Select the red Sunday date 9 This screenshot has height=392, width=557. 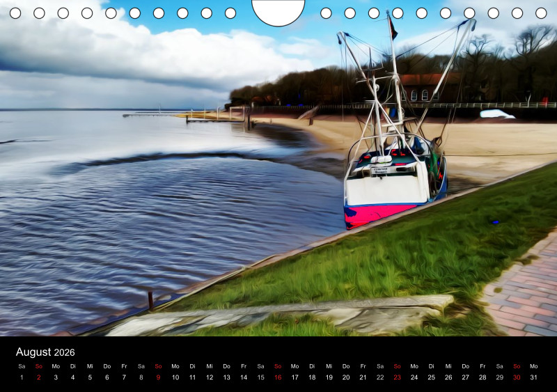pos(158,377)
